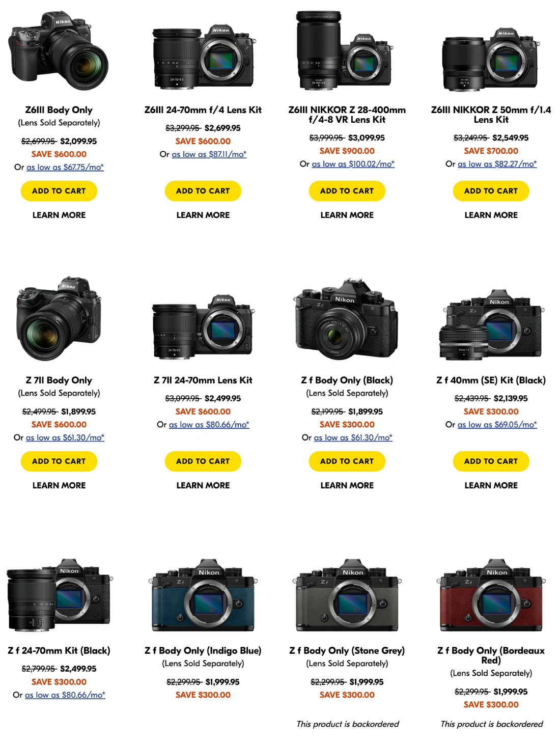The height and width of the screenshot is (742, 560).
Task: View the Z f Stone Grey camera image
Action: (x=347, y=595)
